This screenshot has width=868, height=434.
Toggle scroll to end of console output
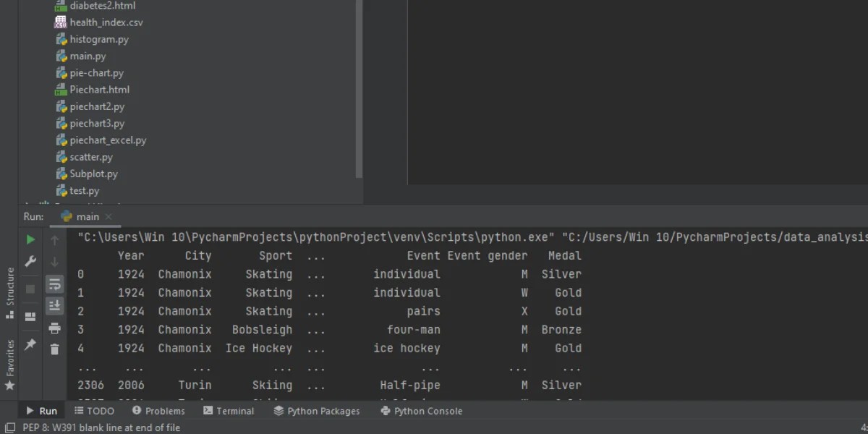click(x=54, y=306)
